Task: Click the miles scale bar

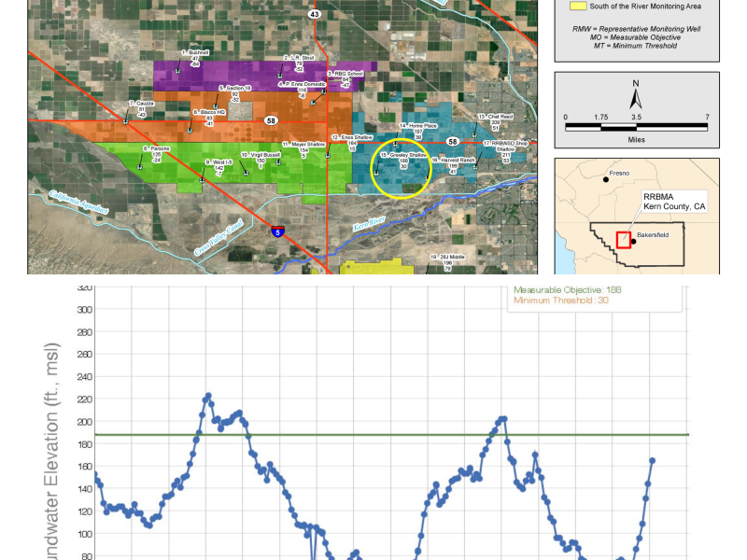Action: 636,124
